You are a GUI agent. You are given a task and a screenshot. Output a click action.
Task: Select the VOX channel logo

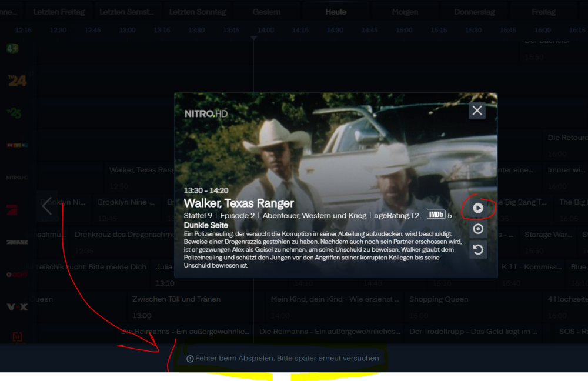tap(17, 307)
